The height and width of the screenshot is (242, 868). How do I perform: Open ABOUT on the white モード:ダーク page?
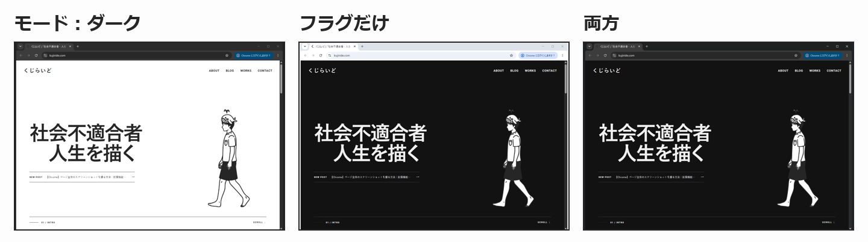(214, 70)
